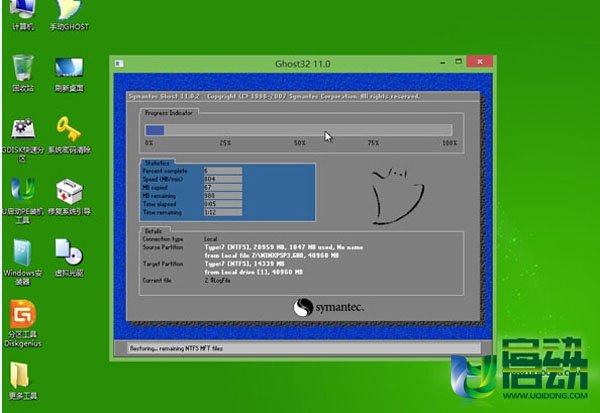Click the Speed (MB/min) value field
Image resolution: width=600 pixels, height=413 pixels.
(x=223, y=179)
